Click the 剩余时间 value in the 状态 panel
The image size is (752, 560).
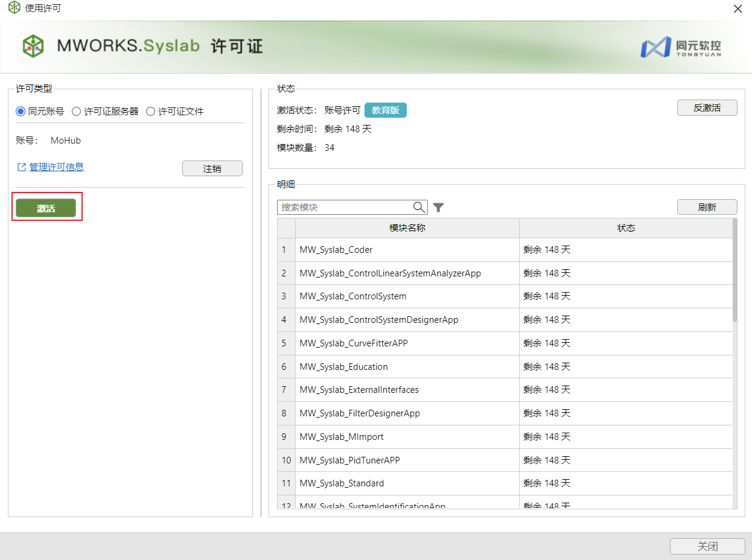pyautogui.click(x=348, y=129)
